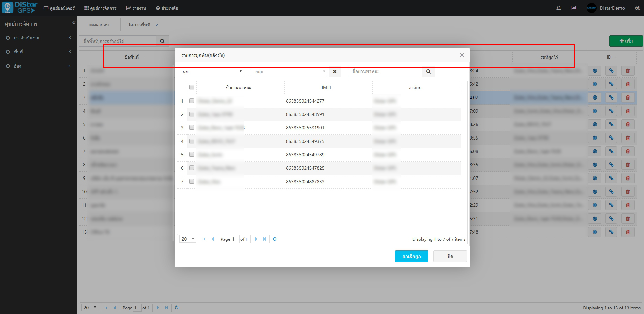Expand อื่นๆ sidebar section
This screenshot has width=644, height=314.
tap(39, 66)
